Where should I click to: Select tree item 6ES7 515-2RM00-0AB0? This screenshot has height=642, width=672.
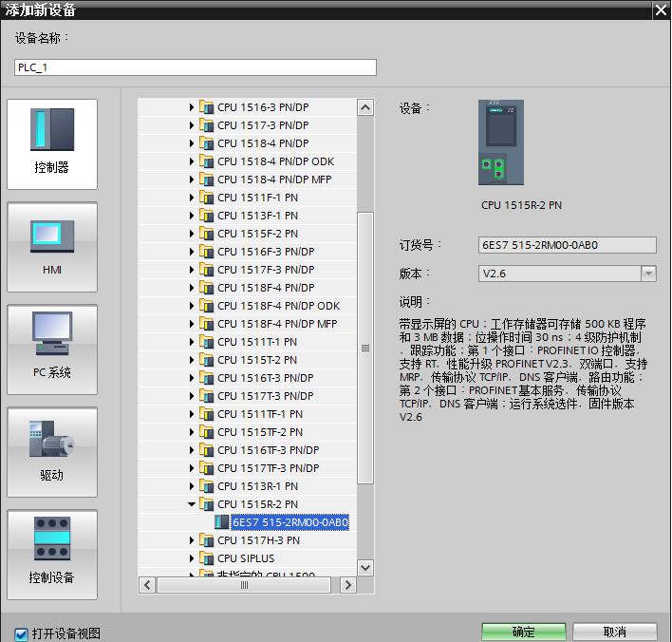290,522
